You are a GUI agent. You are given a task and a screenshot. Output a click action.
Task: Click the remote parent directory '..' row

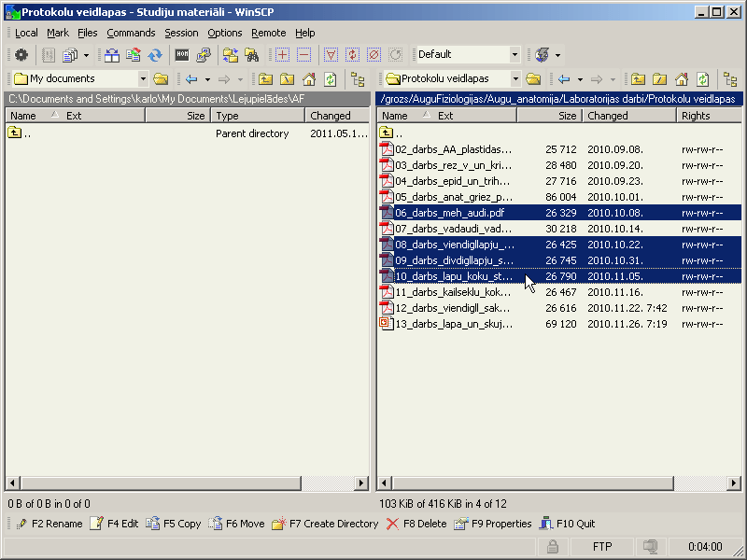tap(559, 133)
